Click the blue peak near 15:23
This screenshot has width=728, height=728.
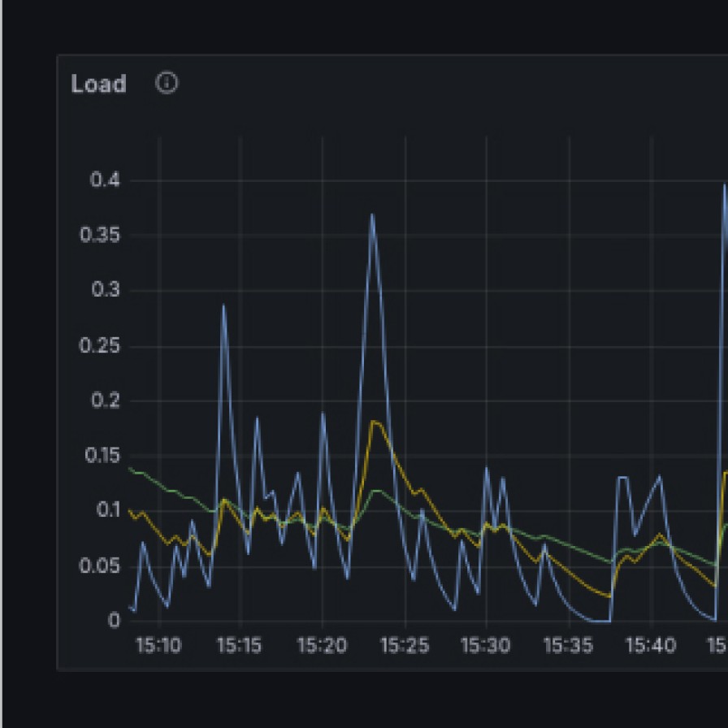372,215
